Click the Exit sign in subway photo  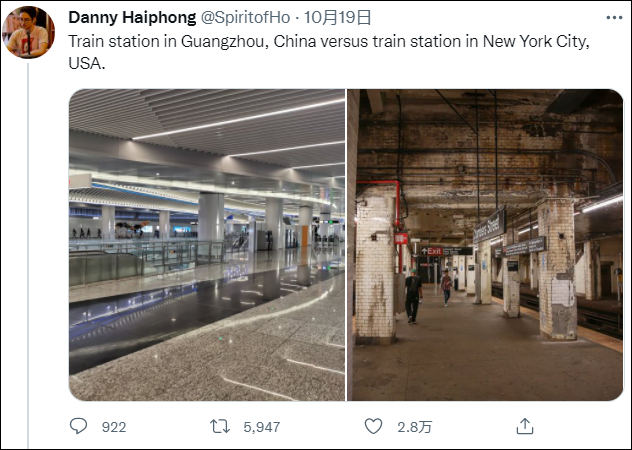(431, 251)
